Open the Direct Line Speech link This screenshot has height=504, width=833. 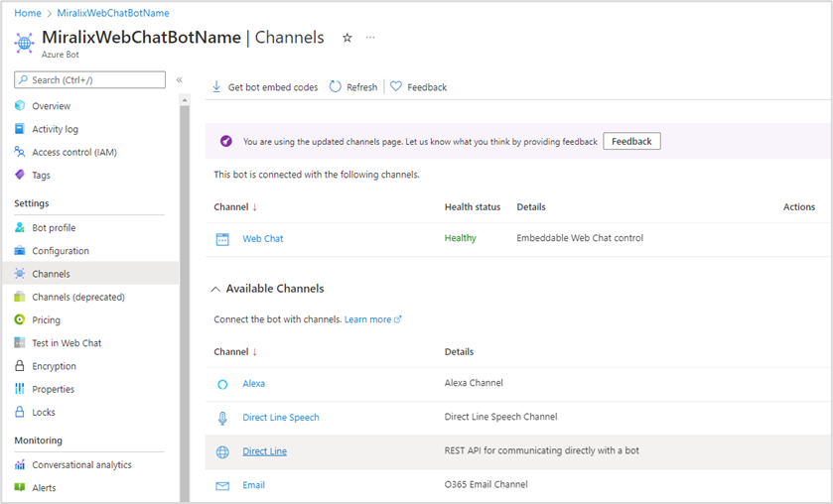pyautogui.click(x=281, y=418)
